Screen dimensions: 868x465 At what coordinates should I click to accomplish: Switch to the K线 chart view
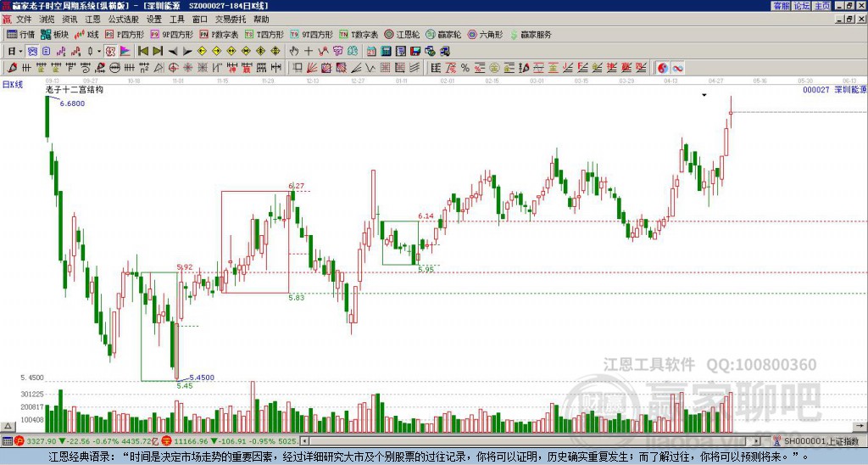pos(87,34)
